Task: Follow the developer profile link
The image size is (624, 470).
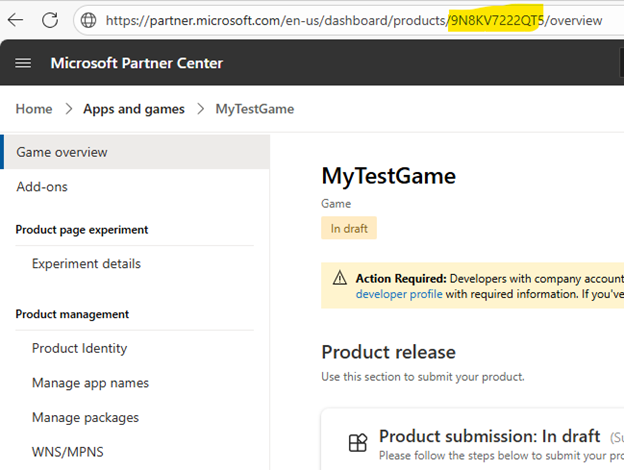Action: [399, 294]
